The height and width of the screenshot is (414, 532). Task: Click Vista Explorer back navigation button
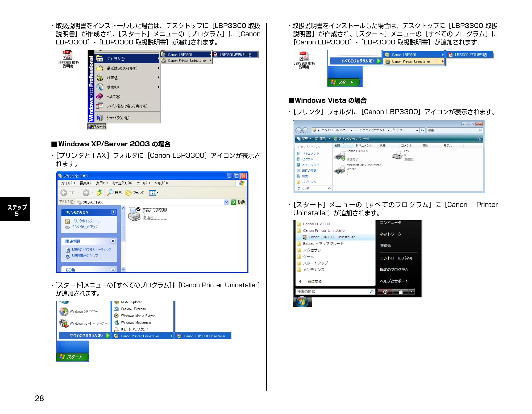[298, 130]
